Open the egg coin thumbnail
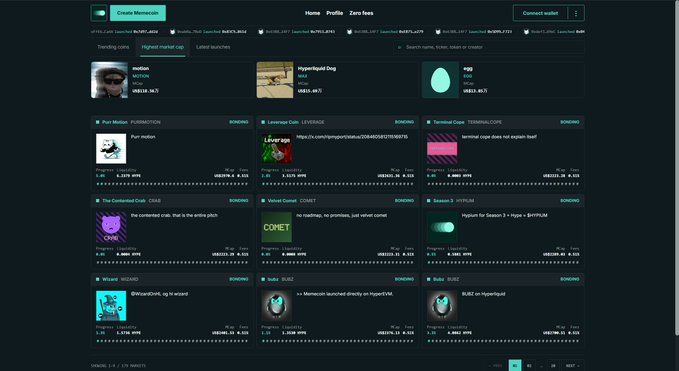 (x=440, y=80)
